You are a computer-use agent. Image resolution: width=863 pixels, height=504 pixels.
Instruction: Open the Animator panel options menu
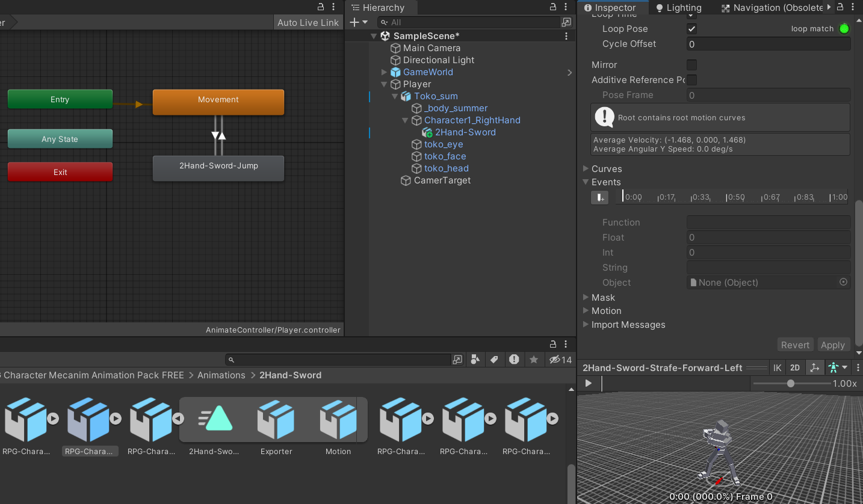pyautogui.click(x=334, y=7)
